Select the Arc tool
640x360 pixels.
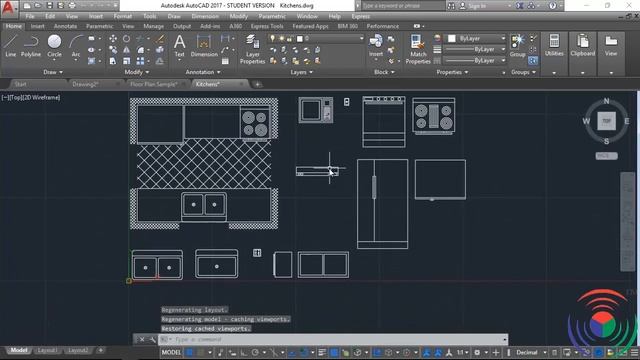(76, 46)
